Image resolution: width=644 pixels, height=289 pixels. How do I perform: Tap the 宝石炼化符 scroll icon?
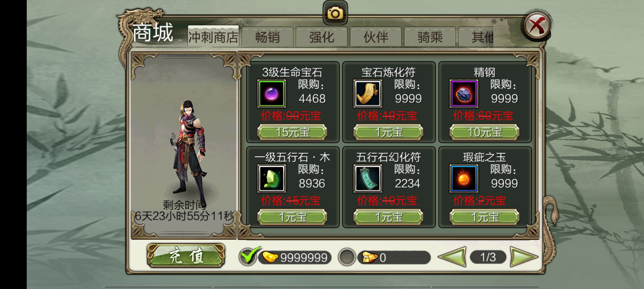click(x=368, y=94)
